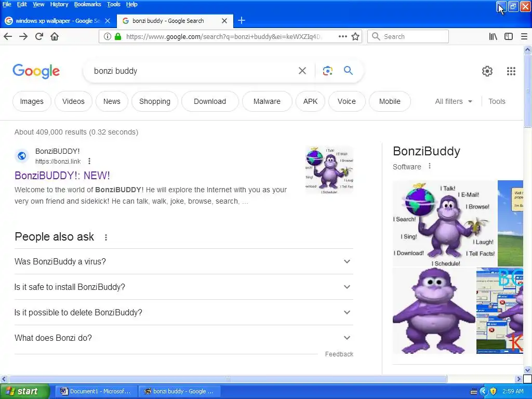Expand "Was BonziBuddy a virus?" question
532x399 pixels.
coord(183,261)
